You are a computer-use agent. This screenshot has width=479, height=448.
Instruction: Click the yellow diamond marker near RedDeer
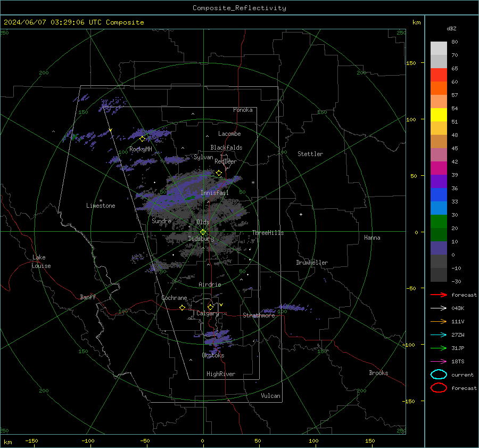[x=219, y=173]
